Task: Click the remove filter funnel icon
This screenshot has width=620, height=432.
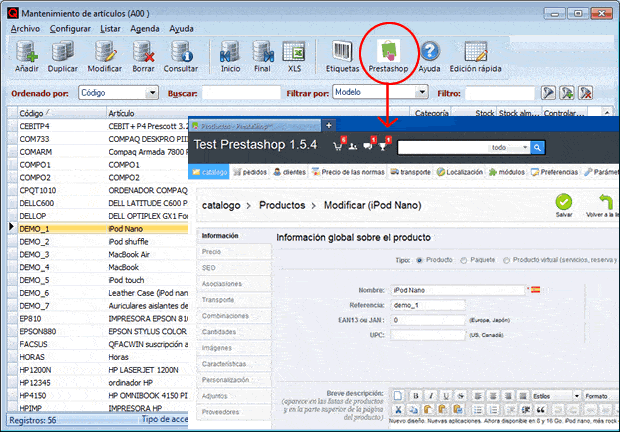Action: (586, 93)
